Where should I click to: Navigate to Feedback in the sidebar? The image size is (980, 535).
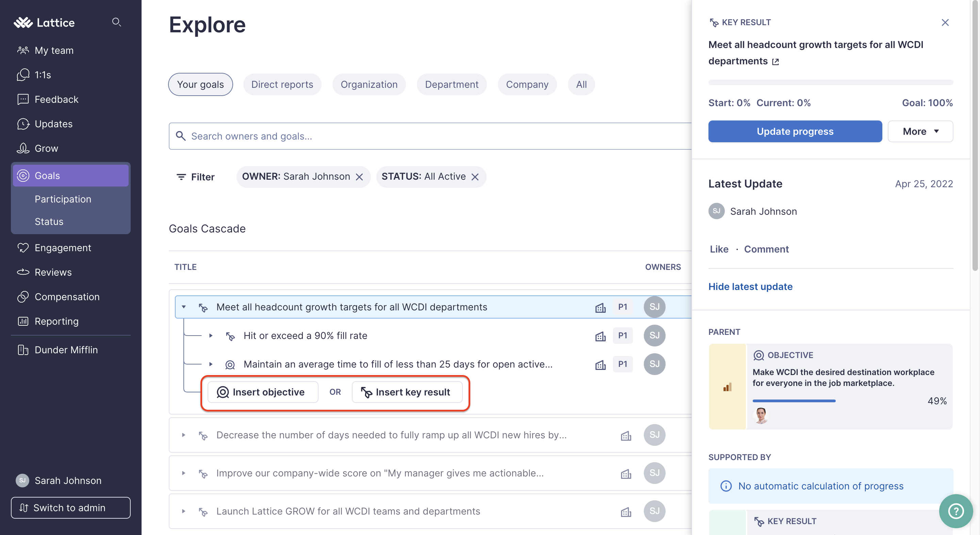pos(56,99)
